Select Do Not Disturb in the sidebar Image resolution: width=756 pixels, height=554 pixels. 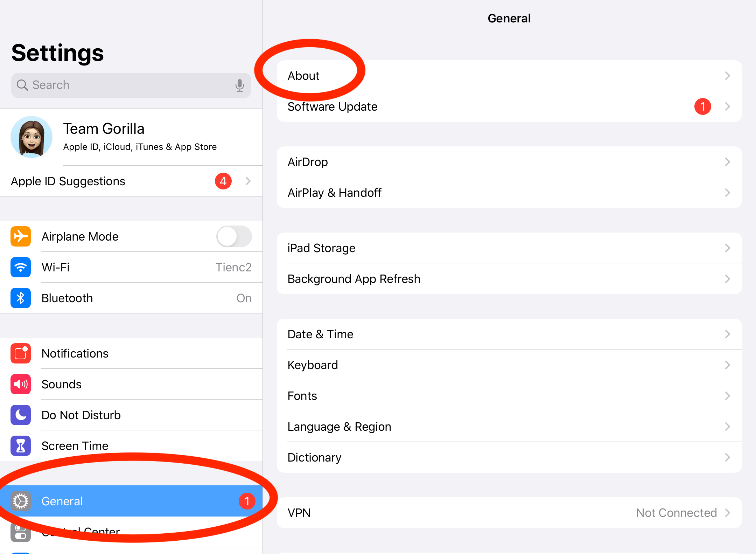pos(131,415)
